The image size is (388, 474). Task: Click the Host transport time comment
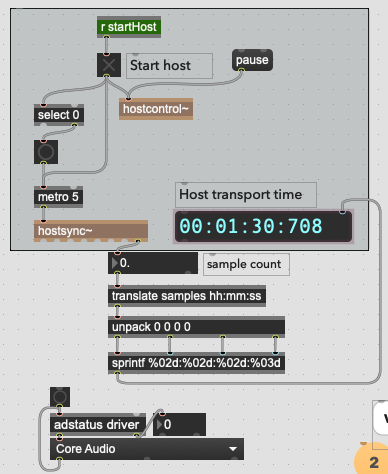pyautogui.click(x=246, y=195)
